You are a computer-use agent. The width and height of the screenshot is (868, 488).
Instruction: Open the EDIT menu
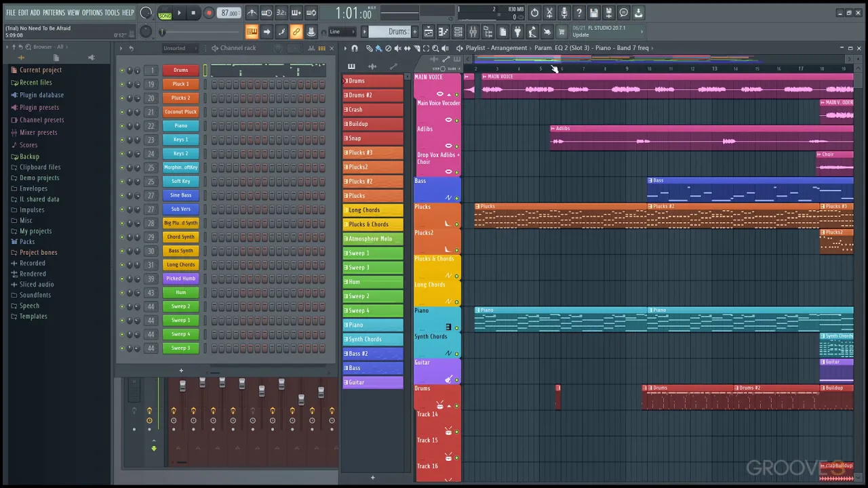tap(23, 13)
